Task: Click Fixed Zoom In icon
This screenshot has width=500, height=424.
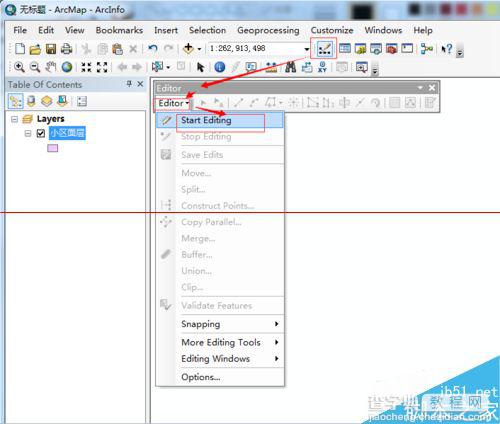Action: click(x=86, y=67)
